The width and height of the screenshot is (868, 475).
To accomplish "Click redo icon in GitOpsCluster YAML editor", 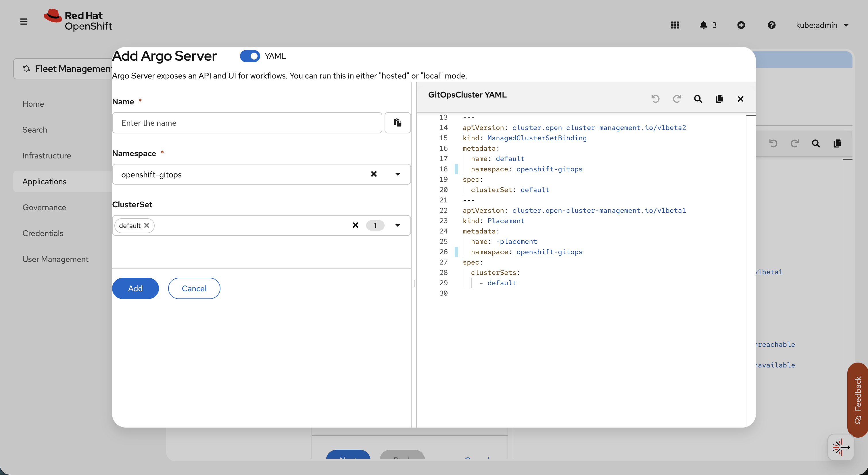I will [677, 99].
